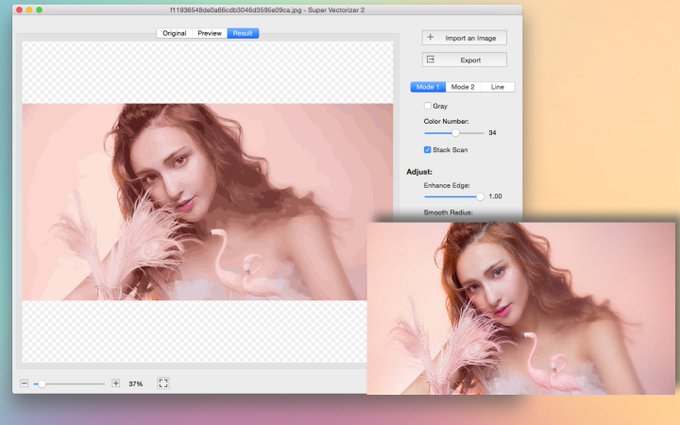Screen dimensions: 680x425
Task: Click the zoom in plus icon
Action: tap(116, 383)
